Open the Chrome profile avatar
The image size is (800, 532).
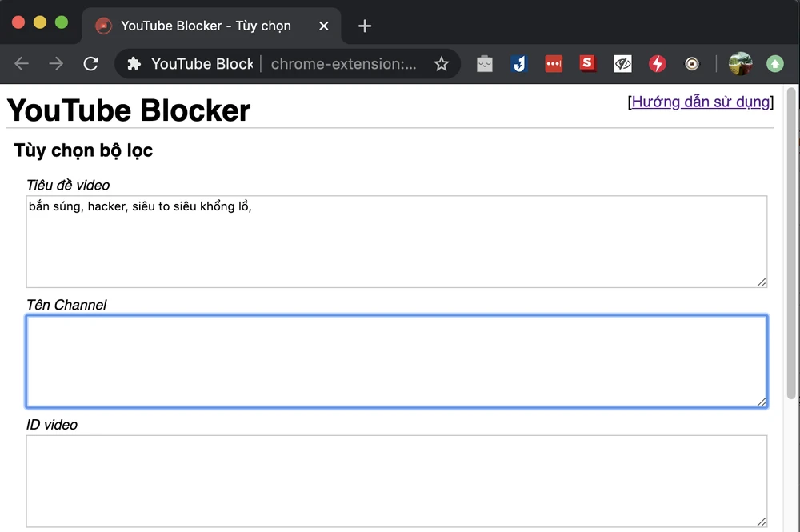pyautogui.click(x=740, y=64)
